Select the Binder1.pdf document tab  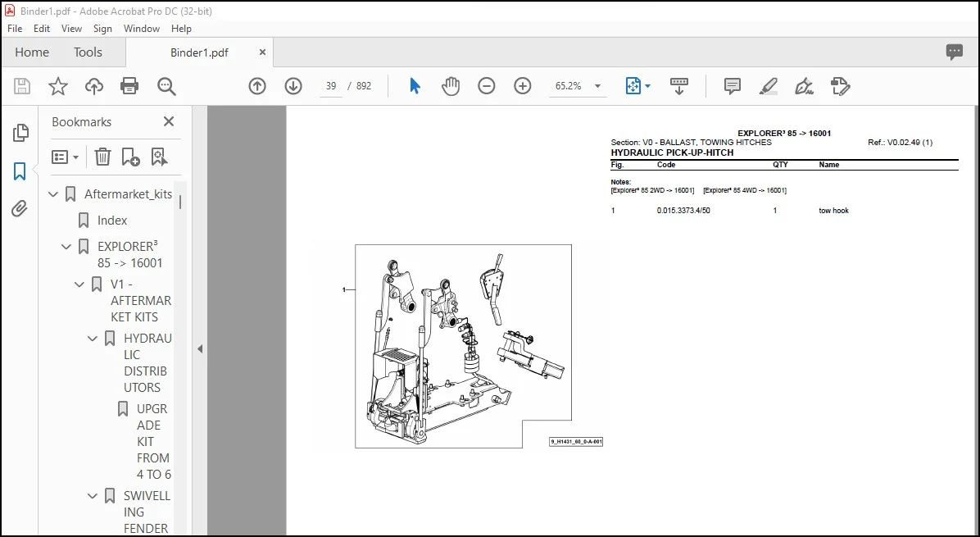(199, 53)
